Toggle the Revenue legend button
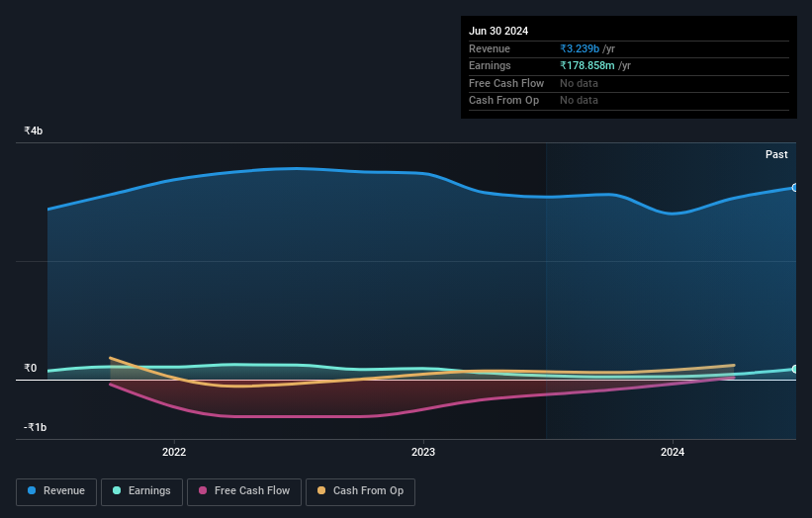This screenshot has height=518, width=812. coord(56,491)
